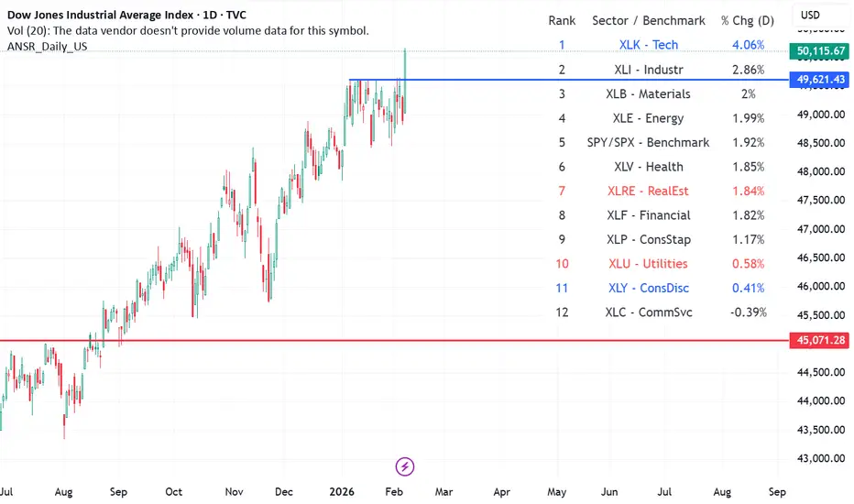Click the XLC - CommSvc table entry

coord(648,312)
